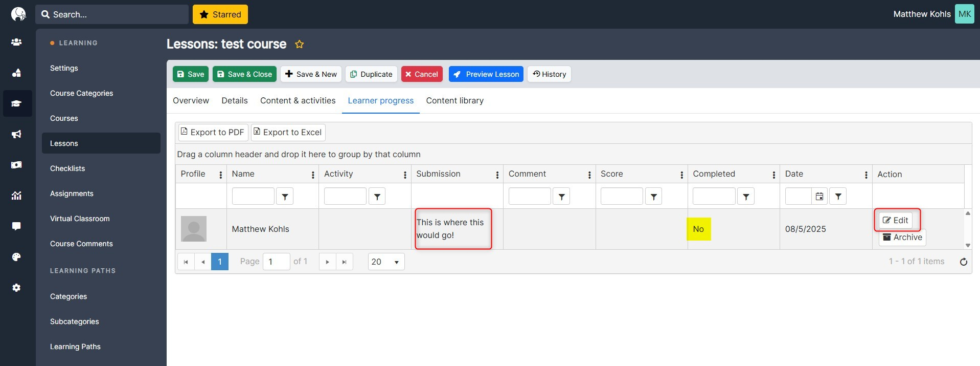This screenshot has height=366, width=980.
Task: Open the graduation cap Learning icon in sidebar
Action: coord(16,103)
